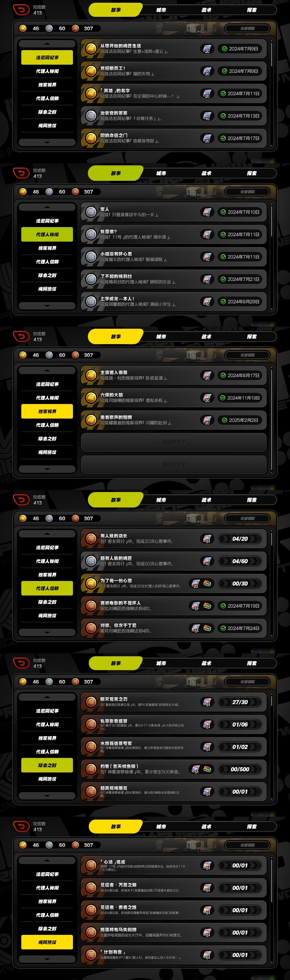Click green check next to 2025年2月2日
This screenshot has height=980, width=290.
pyautogui.click(x=224, y=420)
